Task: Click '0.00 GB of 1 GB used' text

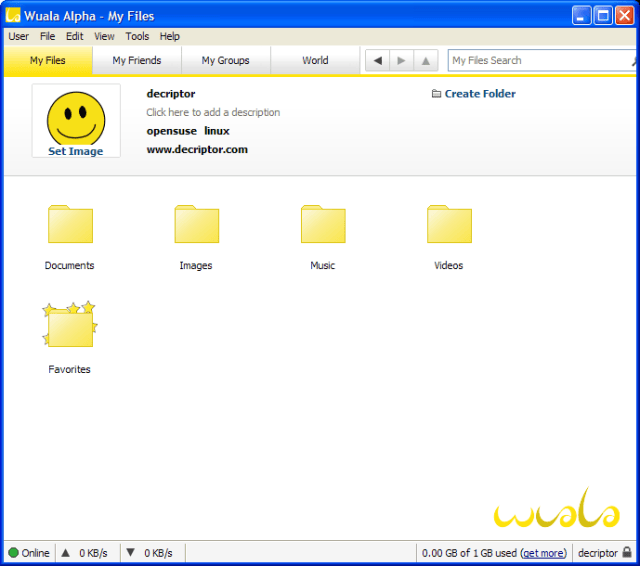Action: point(469,553)
